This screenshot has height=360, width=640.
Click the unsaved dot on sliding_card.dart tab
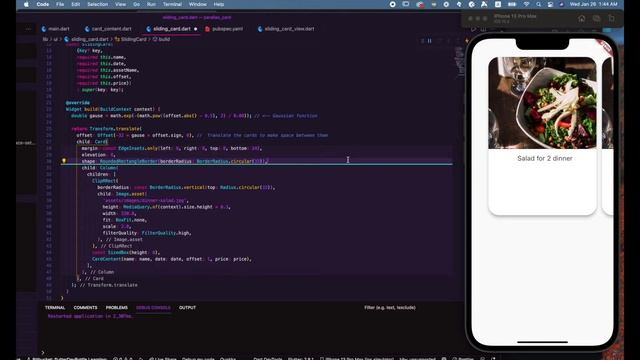[196, 29]
